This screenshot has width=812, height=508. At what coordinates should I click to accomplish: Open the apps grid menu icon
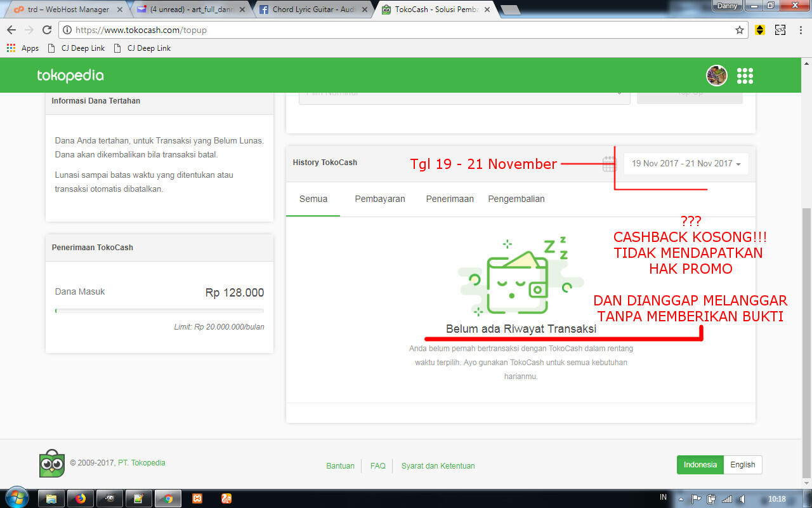pyautogui.click(x=745, y=76)
